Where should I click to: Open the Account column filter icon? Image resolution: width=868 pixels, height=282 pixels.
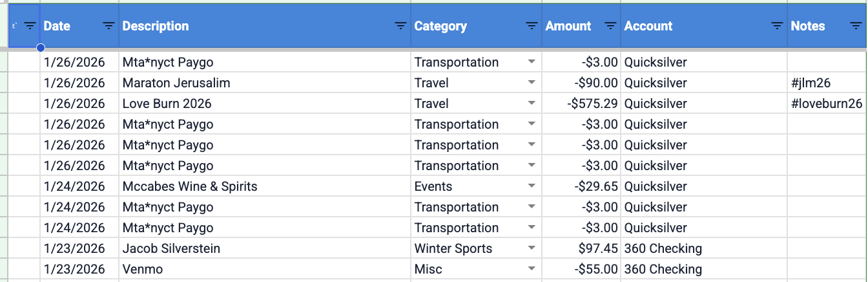778,26
